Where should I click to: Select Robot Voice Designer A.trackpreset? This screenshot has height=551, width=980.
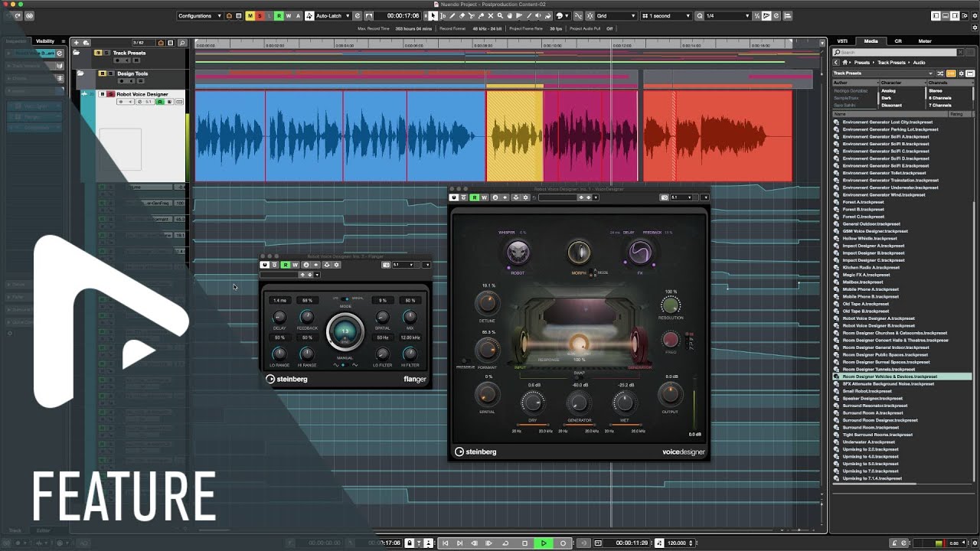point(878,318)
